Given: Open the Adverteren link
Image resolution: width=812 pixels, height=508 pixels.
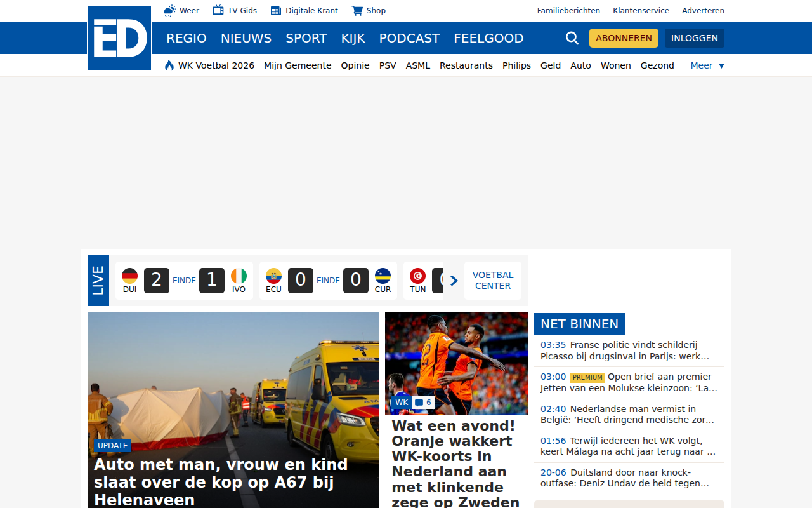Looking at the screenshot, I should (703, 11).
